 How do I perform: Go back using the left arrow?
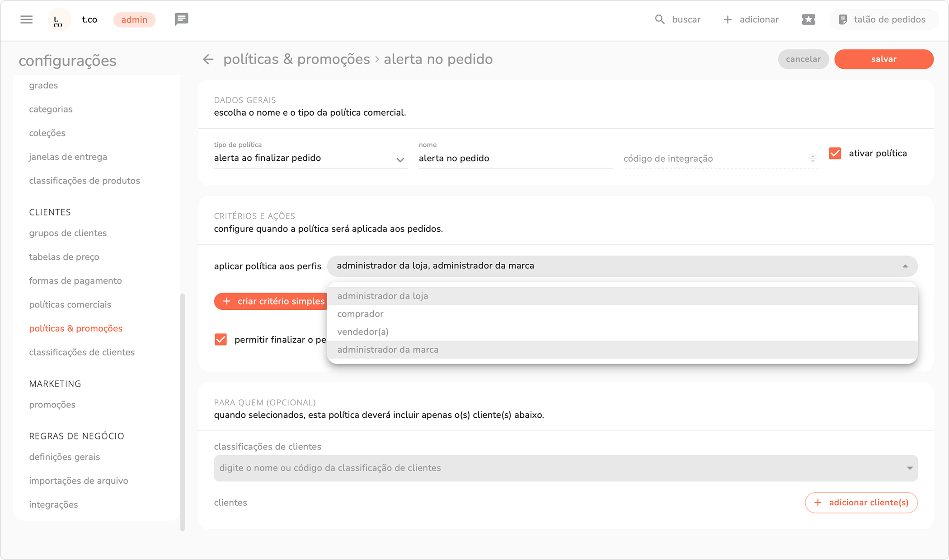coord(208,59)
